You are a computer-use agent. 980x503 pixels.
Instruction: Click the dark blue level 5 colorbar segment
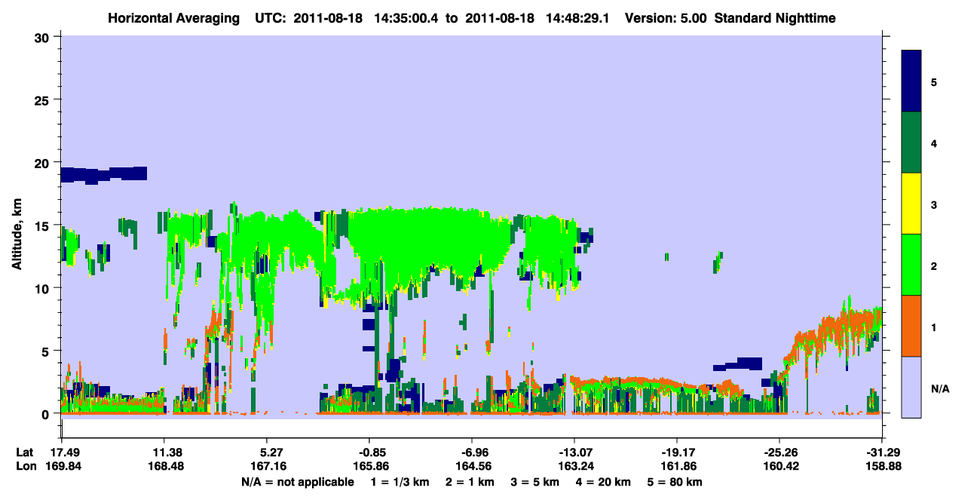pos(911,81)
